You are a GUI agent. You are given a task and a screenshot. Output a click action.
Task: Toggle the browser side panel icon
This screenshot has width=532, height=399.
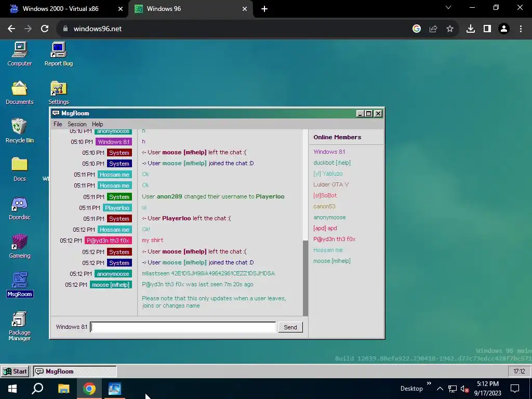(x=487, y=29)
